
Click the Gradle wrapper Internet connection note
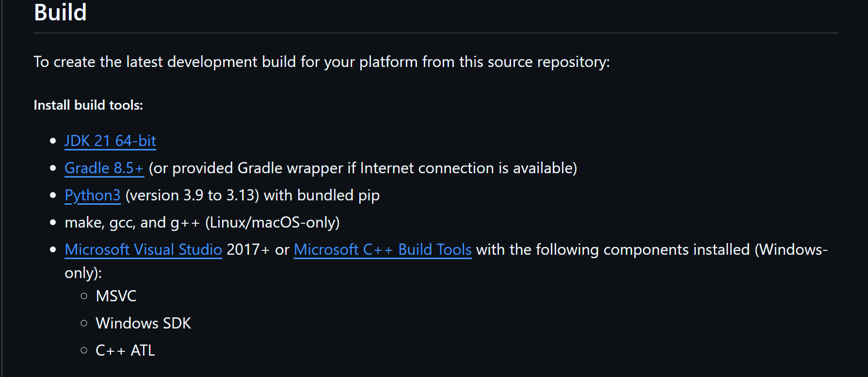click(363, 168)
